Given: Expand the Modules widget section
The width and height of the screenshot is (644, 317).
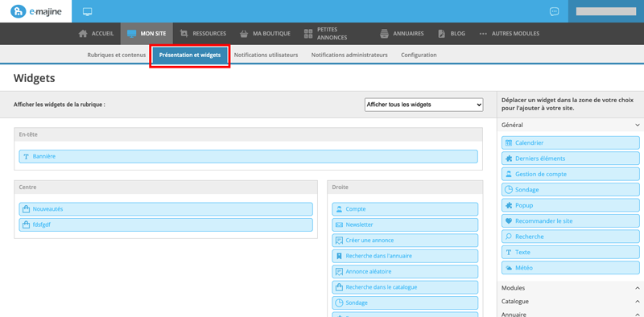Looking at the screenshot, I should (x=571, y=288).
